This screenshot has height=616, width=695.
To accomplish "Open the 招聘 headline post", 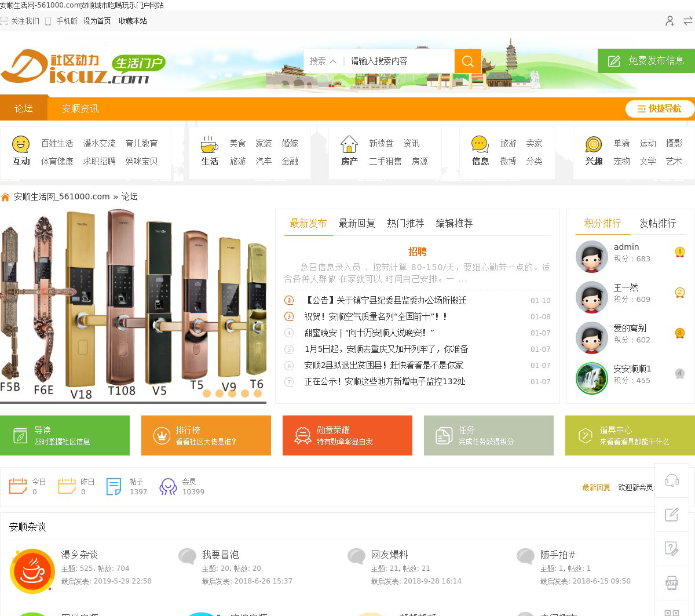I will pos(417,251).
